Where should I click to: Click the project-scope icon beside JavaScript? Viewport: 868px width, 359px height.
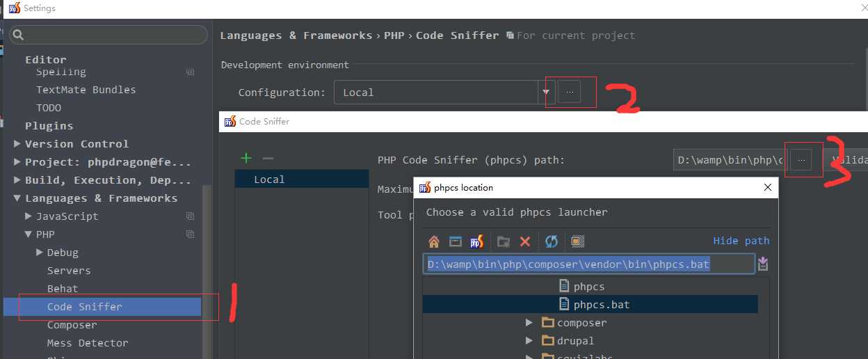tap(191, 216)
